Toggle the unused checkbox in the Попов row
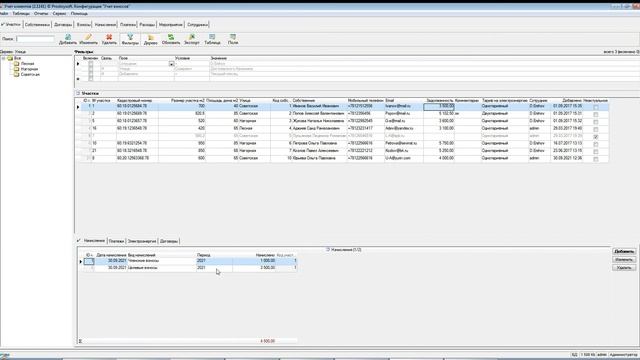The height and width of the screenshot is (360, 640). coord(596,114)
